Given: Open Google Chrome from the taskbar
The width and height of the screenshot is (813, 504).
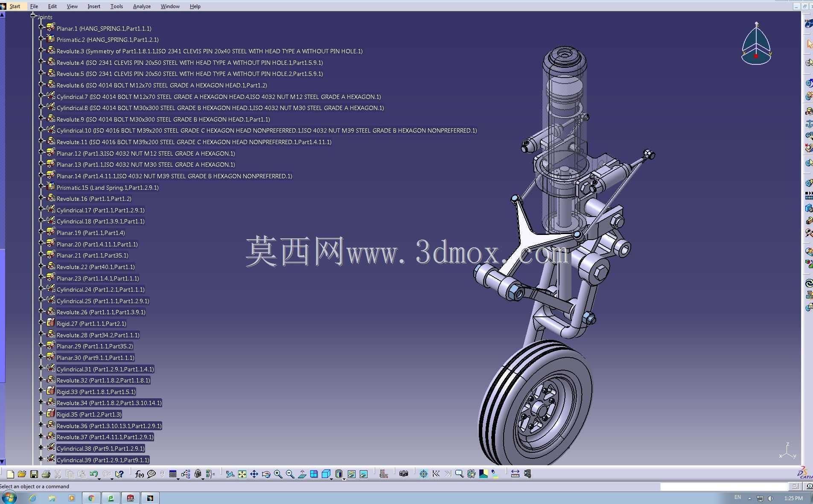Looking at the screenshot, I should click(x=91, y=498).
